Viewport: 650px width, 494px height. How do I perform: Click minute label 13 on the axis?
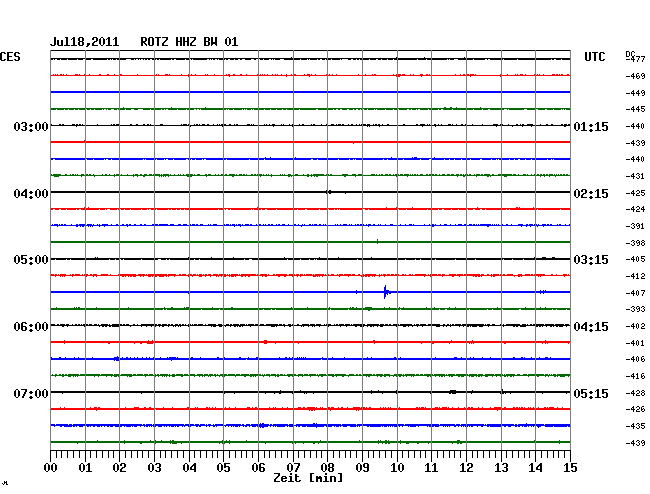[x=501, y=468]
